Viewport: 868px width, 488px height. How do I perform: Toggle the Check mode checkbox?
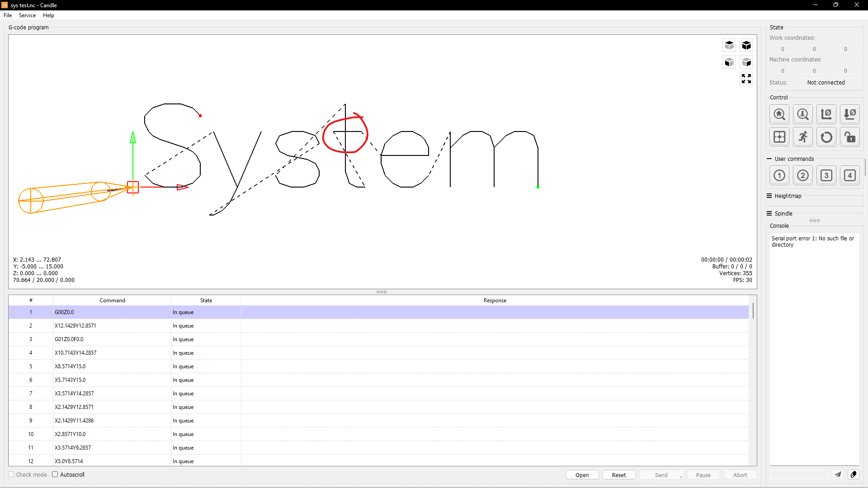11,474
